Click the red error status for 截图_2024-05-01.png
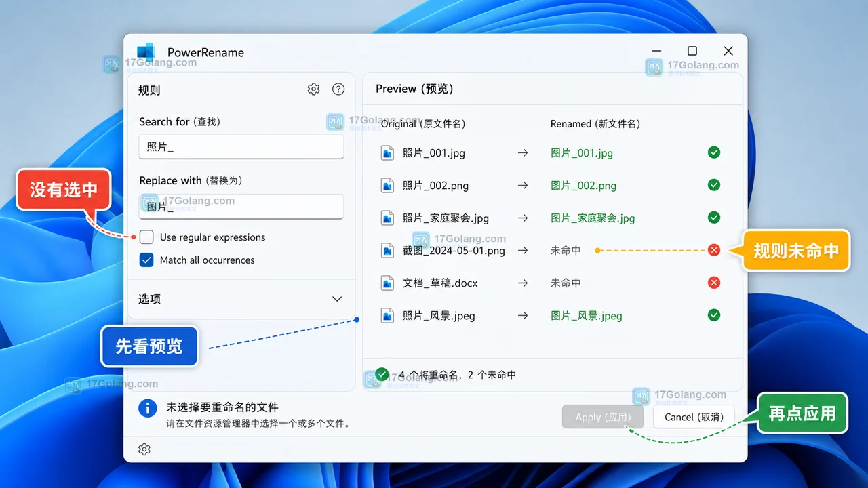Screen dimensions: 868x488 click(714, 250)
